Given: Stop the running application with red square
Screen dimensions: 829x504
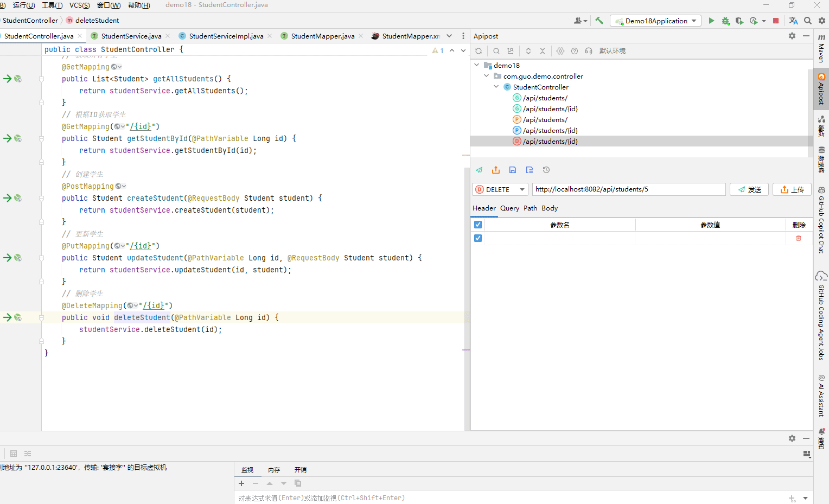Looking at the screenshot, I should [776, 21].
